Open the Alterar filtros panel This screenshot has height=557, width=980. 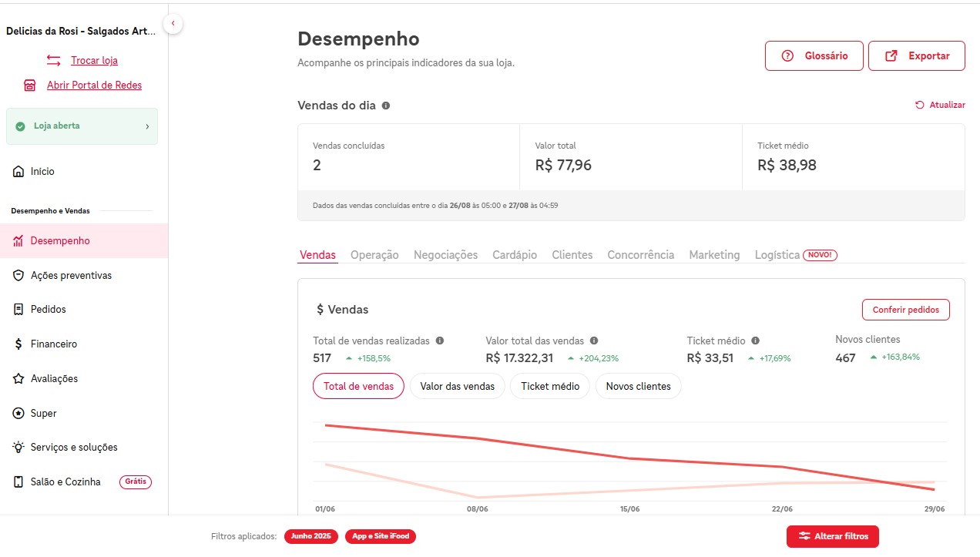click(832, 536)
